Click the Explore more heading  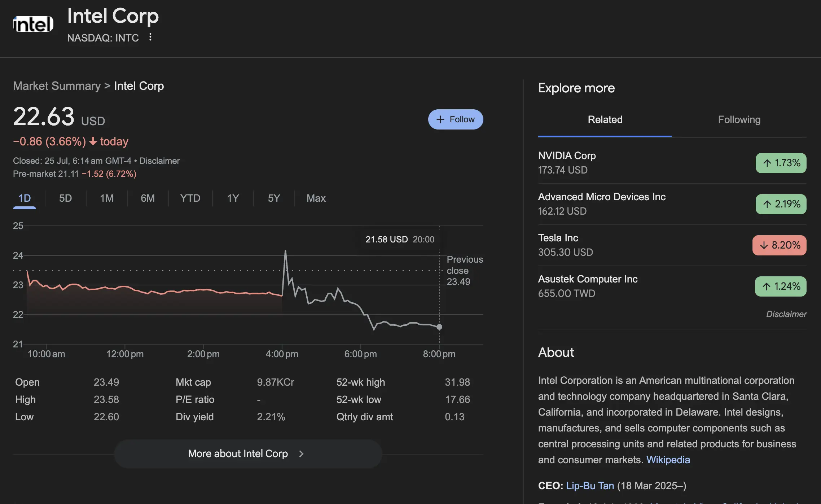576,88
